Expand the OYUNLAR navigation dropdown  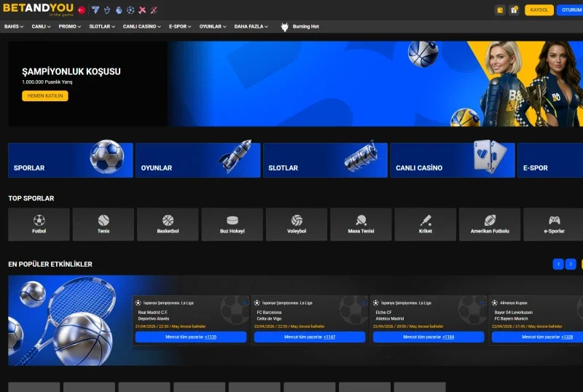pos(213,26)
